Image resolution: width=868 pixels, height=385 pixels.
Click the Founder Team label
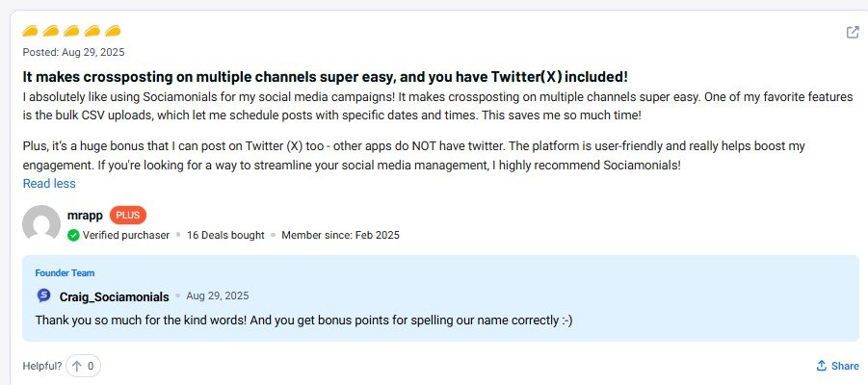tap(65, 273)
